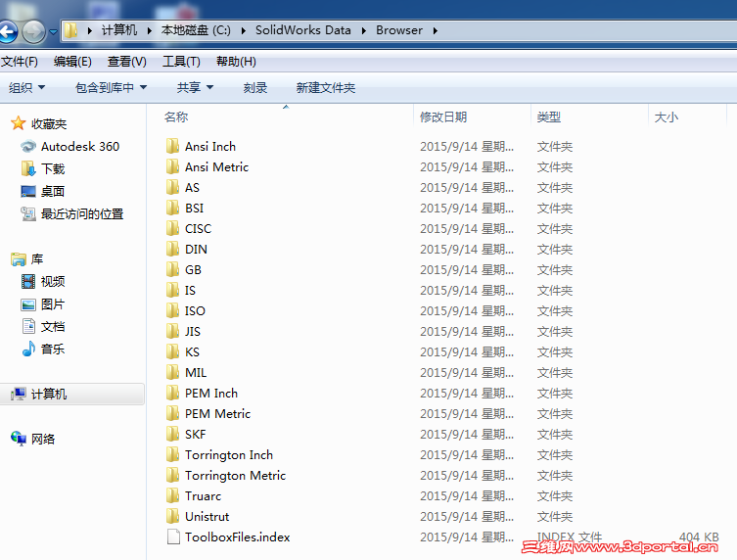Sort by the 大小 column header
This screenshot has width=737, height=560.
coord(666,117)
